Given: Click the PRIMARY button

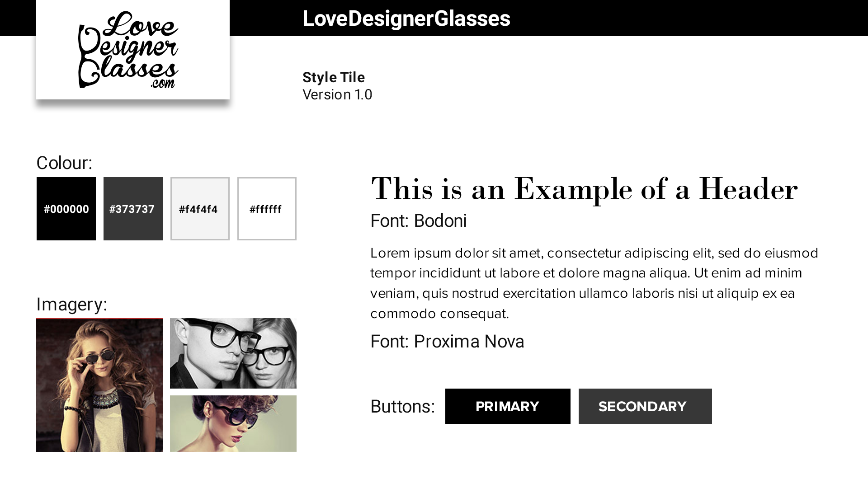Looking at the screenshot, I should (508, 406).
